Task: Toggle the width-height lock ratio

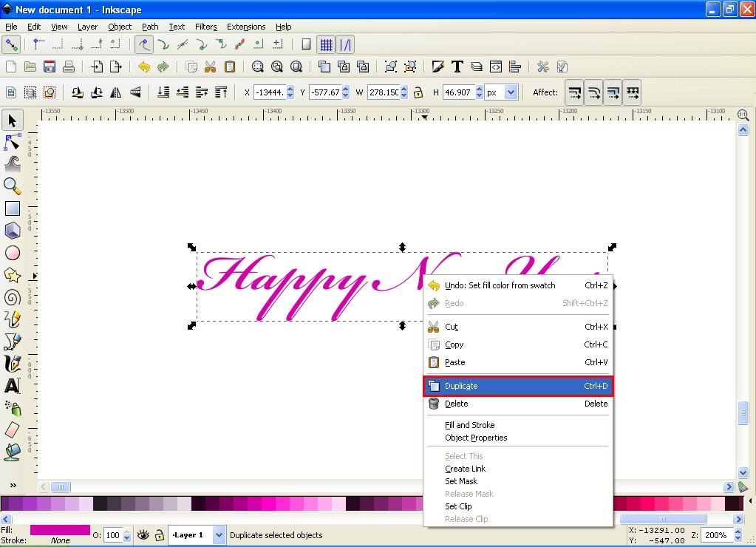Action: tap(418, 92)
